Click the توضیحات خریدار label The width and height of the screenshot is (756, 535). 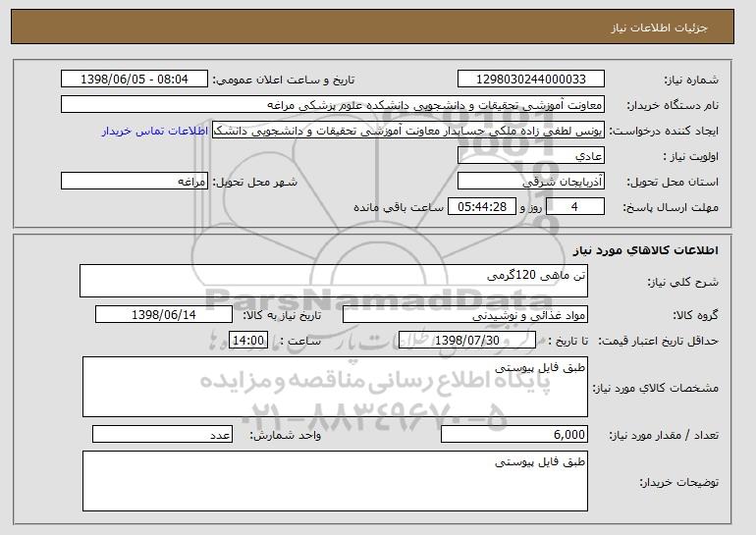click(678, 482)
